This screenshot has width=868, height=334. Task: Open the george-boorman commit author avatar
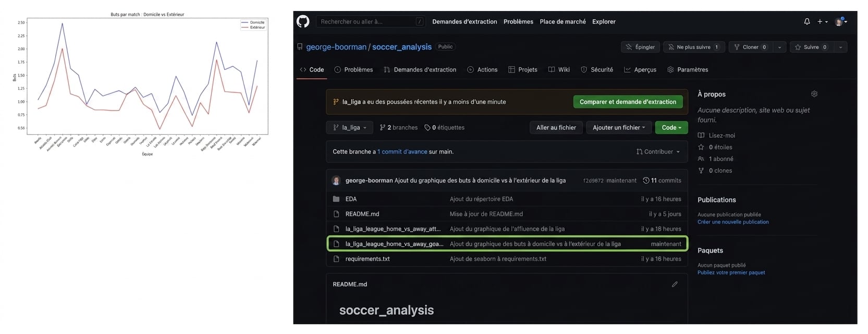[336, 181]
